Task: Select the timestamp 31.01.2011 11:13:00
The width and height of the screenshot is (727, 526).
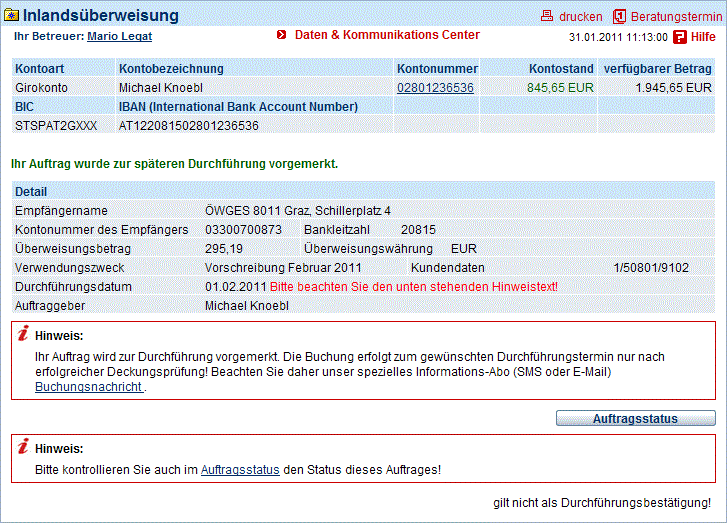Action: pyautogui.click(x=618, y=37)
